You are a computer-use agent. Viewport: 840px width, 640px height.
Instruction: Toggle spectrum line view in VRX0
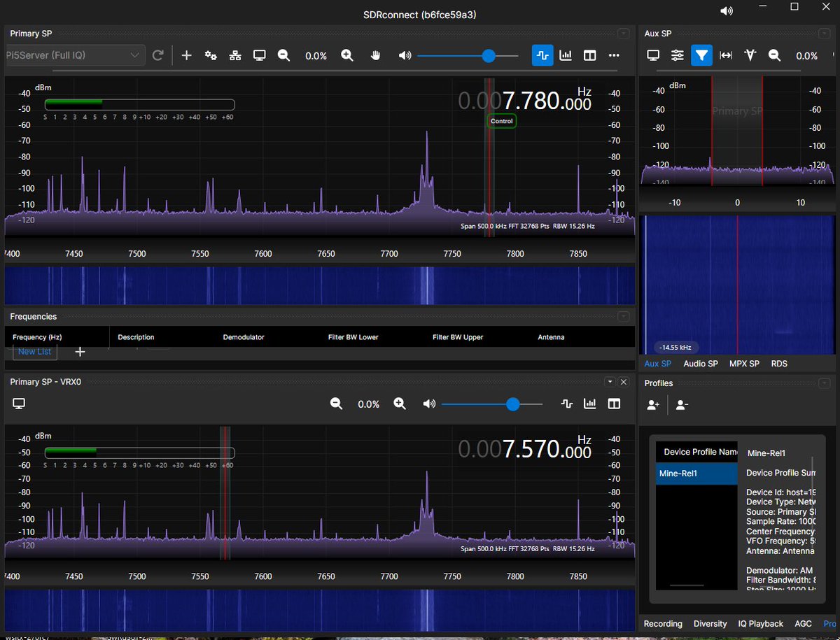567,404
